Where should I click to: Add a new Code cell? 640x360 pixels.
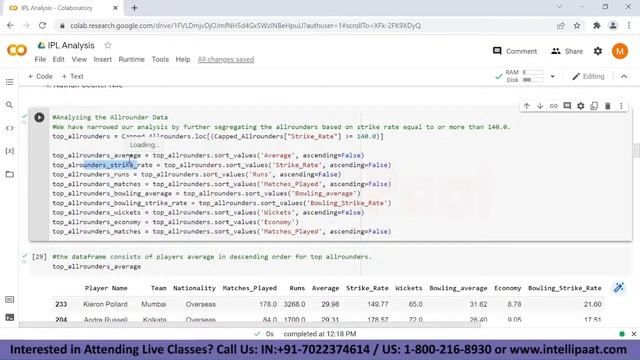pyautogui.click(x=40, y=76)
